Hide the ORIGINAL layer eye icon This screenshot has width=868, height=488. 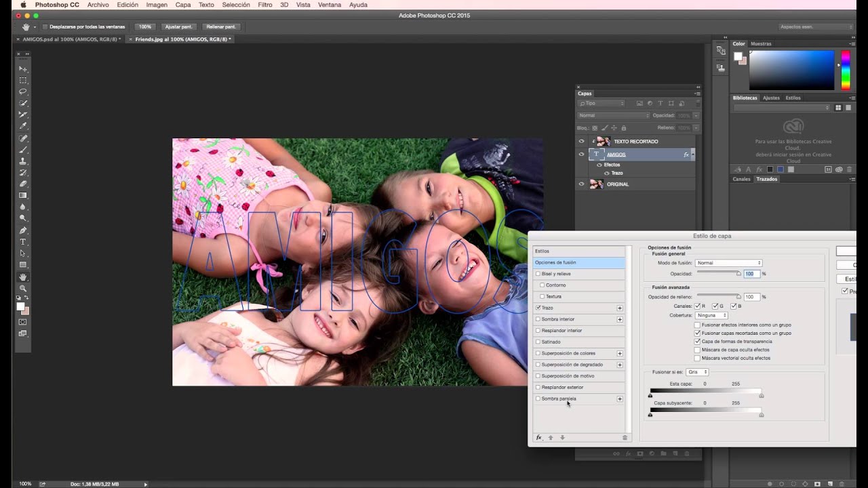[581, 184]
